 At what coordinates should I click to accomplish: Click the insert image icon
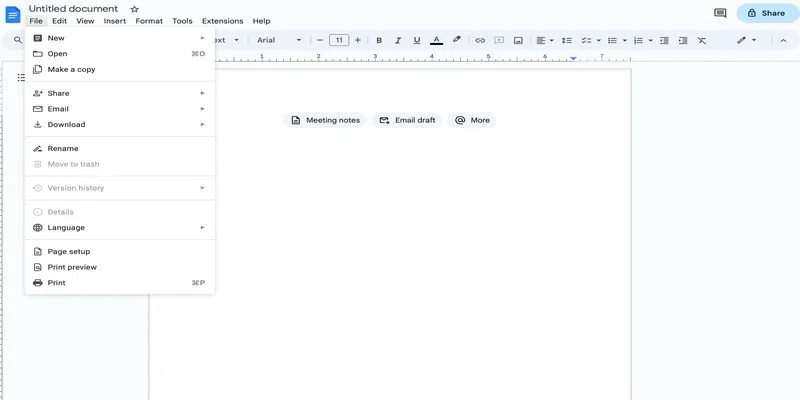(518, 40)
